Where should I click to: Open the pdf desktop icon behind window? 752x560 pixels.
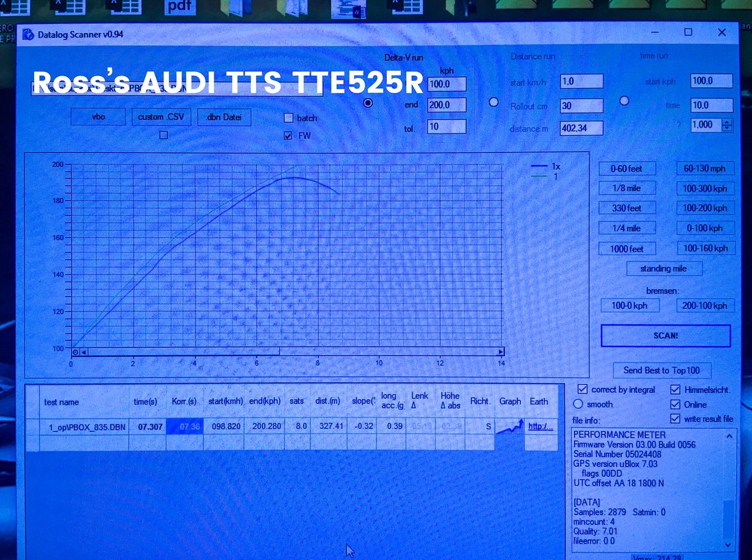(180, 7)
